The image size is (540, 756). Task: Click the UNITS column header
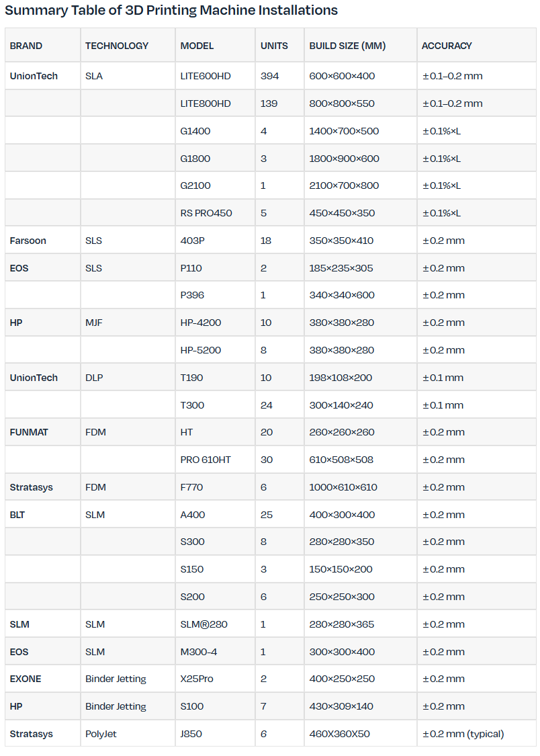point(274,46)
